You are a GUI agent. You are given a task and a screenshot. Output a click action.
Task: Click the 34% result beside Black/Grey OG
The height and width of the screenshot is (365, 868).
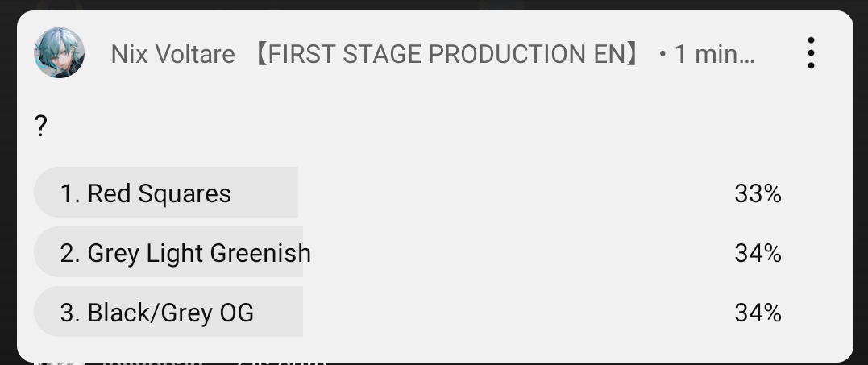point(758,313)
